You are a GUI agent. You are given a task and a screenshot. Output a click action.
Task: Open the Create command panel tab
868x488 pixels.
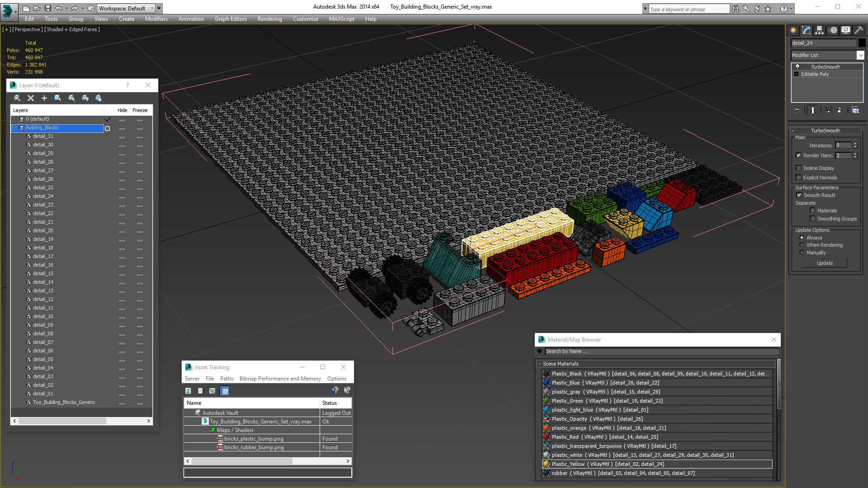click(x=793, y=30)
